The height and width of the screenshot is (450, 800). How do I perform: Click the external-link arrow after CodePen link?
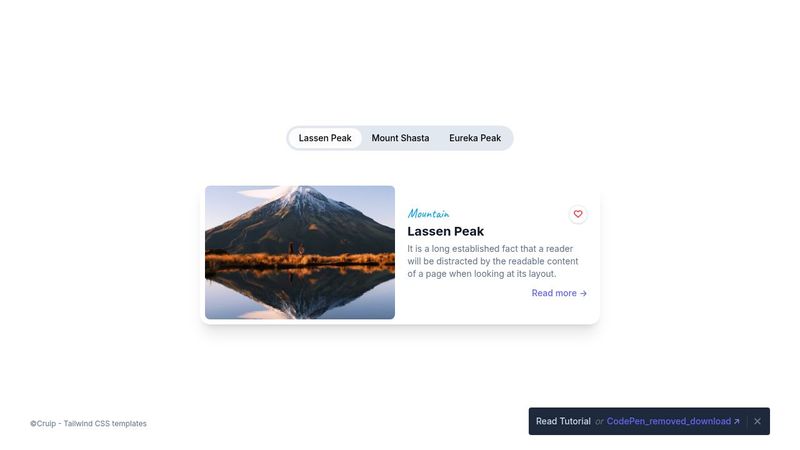click(x=736, y=421)
